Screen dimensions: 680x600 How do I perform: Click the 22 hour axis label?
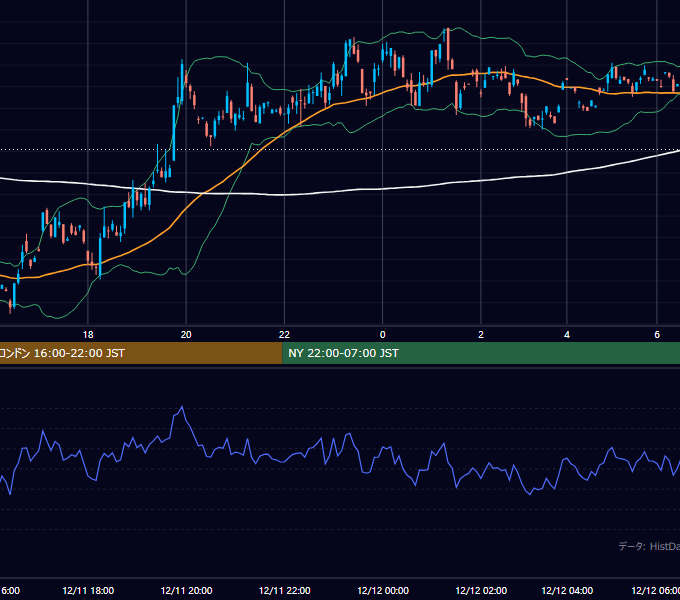click(284, 335)
